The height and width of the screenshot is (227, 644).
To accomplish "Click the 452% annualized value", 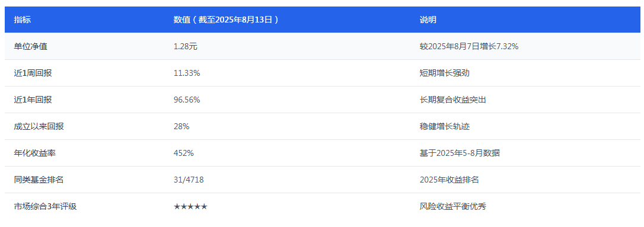I will 184,153.
